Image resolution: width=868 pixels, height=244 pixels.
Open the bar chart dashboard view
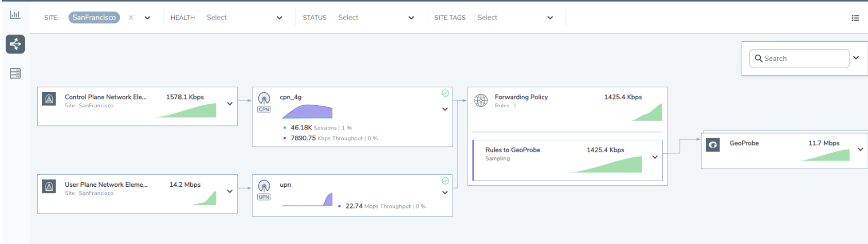click(x=15, y=15)
